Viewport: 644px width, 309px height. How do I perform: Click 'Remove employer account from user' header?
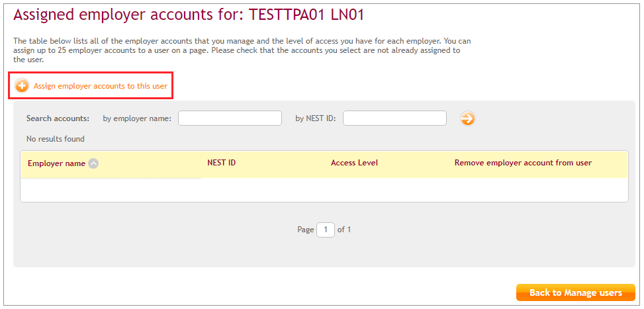[x=523, y=163]
